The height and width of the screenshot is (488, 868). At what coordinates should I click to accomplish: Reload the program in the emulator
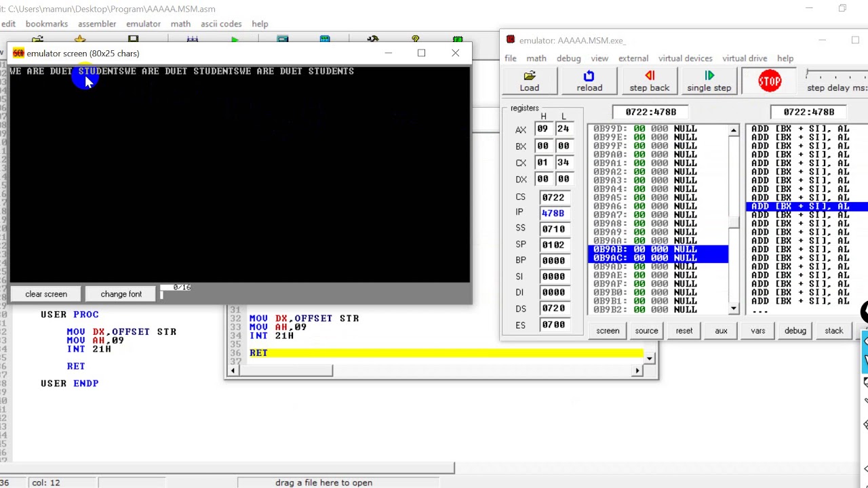click(x=589, y=81)
